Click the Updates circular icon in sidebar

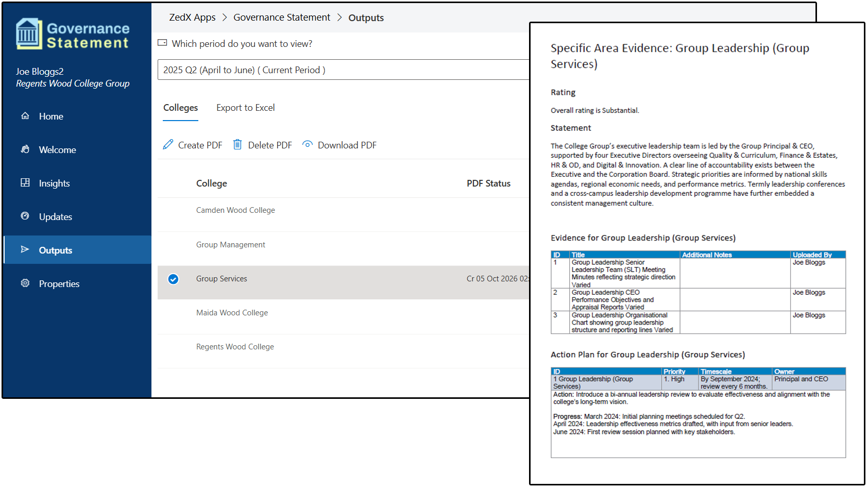(x=25, y=216)
